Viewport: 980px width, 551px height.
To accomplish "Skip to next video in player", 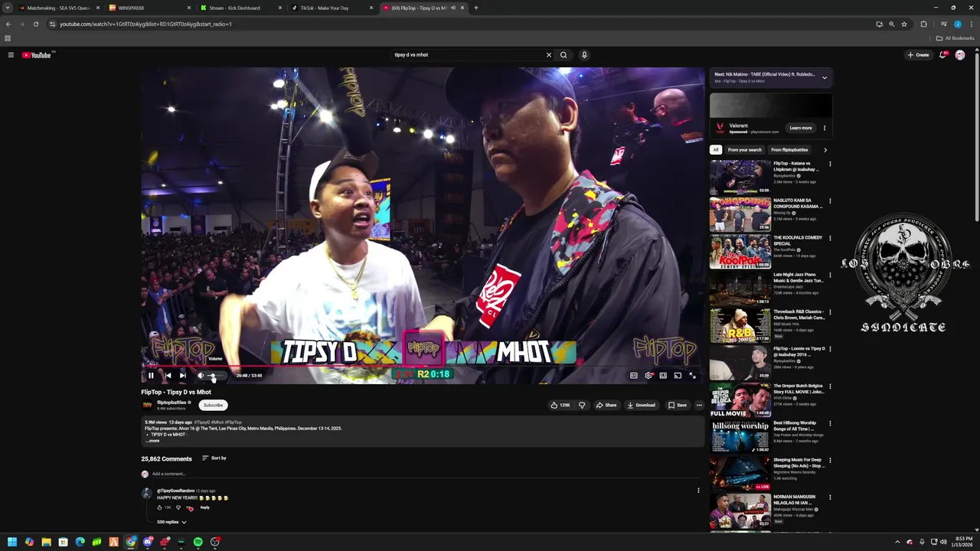I will pyautogui.click(x=182, y=375).
